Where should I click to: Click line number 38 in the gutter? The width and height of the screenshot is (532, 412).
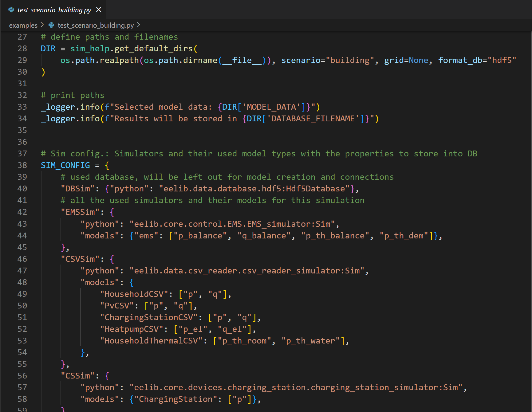[22, 165]
